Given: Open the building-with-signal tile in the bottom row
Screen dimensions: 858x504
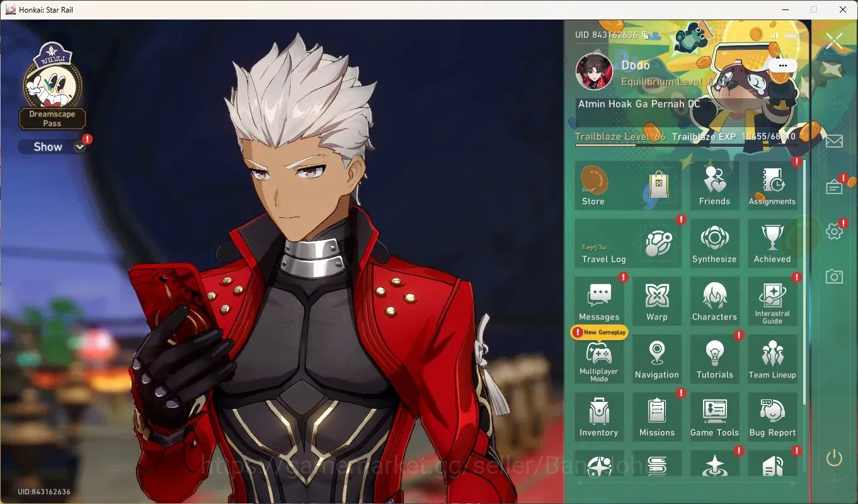Looking at the screenshot, I should click(x=772, y=463).
